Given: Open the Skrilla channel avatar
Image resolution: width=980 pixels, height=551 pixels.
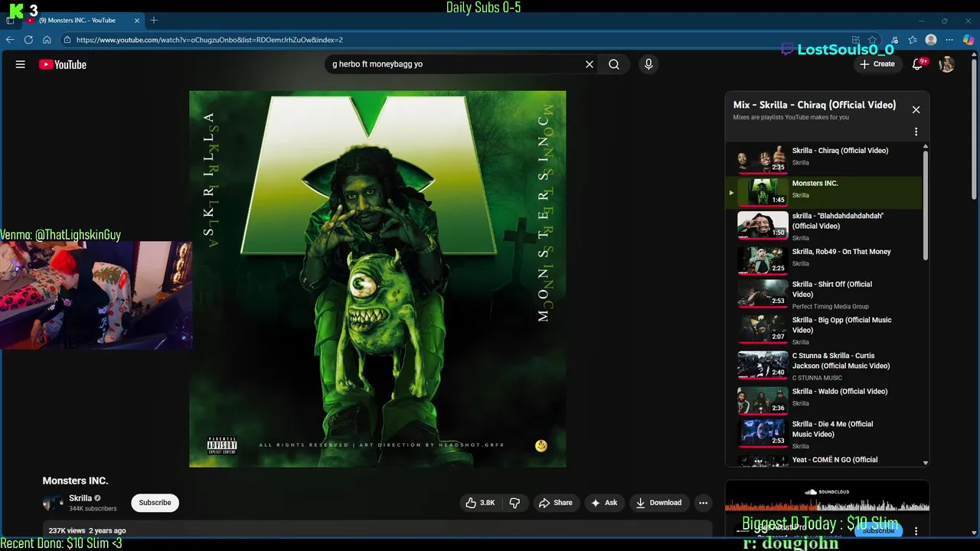Looking at the screenshot, I should 53,503.
